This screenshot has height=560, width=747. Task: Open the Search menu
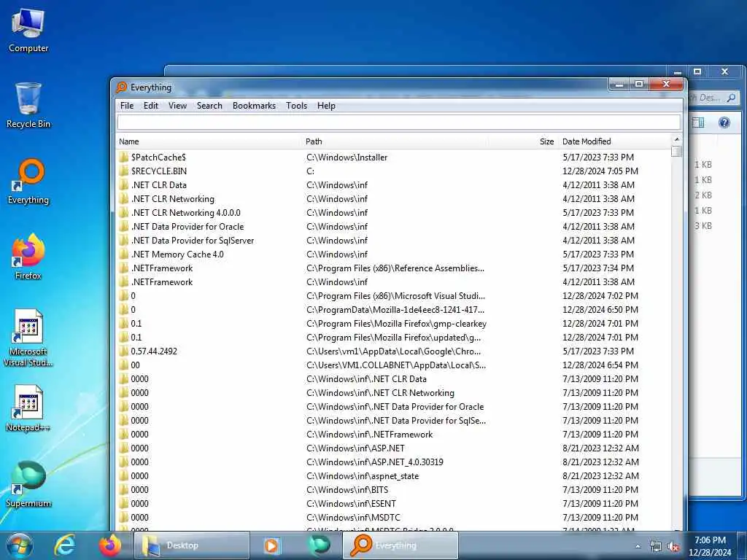pos(209,106)
